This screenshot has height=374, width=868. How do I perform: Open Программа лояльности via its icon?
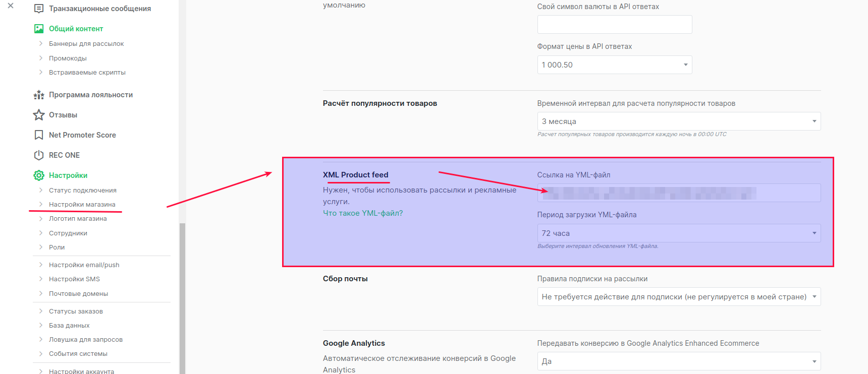click(x=39, y=95)
